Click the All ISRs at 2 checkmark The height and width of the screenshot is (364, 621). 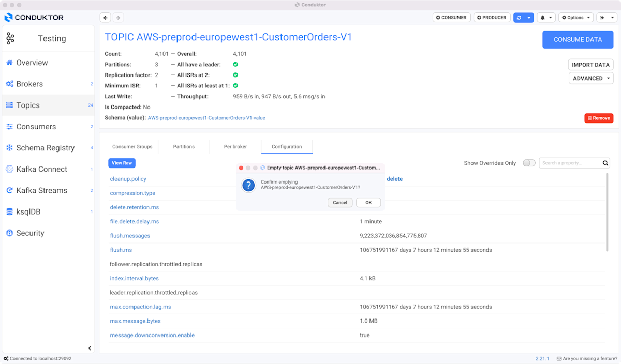pos(235,75)
